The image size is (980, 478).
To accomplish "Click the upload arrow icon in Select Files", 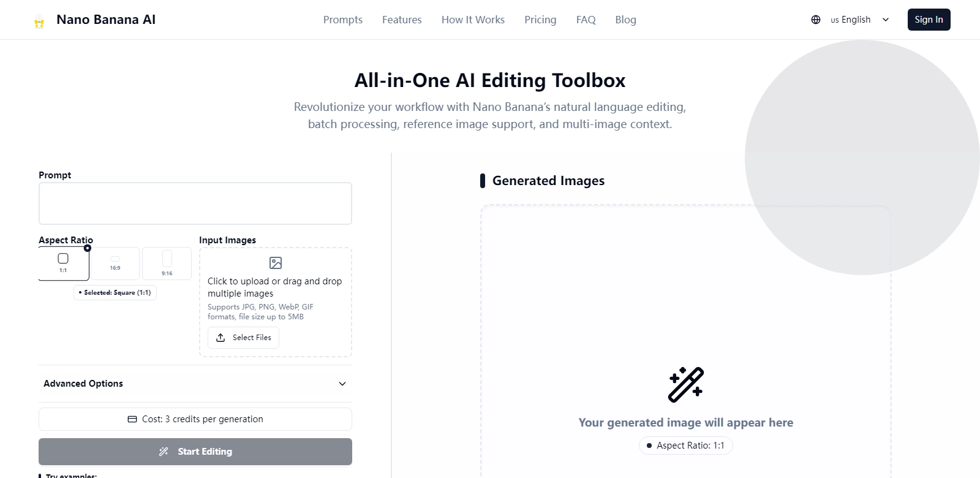I will click(221, 338).
